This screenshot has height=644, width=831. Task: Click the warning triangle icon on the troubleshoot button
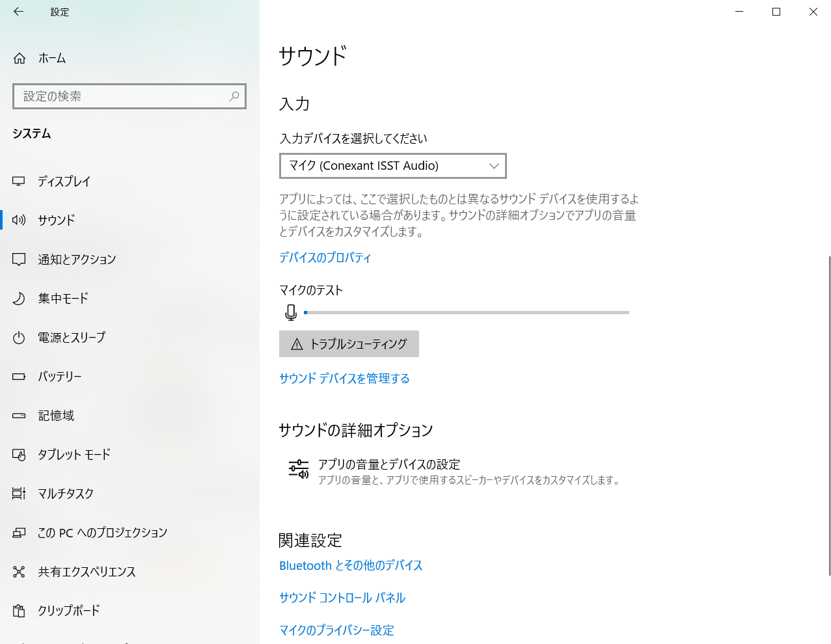pos(297,344)
